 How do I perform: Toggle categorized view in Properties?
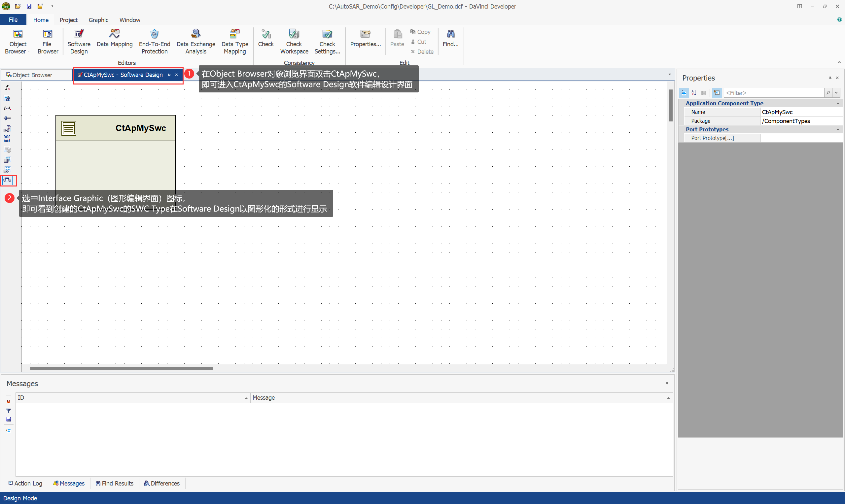pos(684,93)
